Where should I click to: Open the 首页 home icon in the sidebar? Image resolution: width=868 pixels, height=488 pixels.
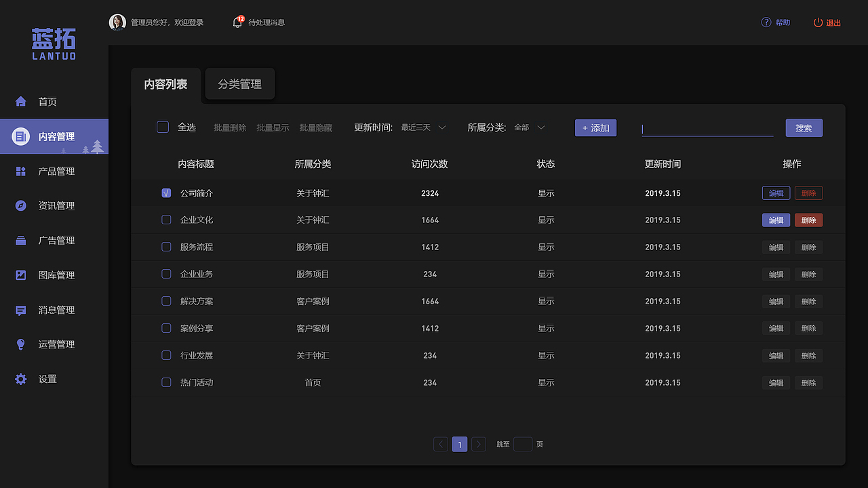pyautogui.click(x=20, y=101)
